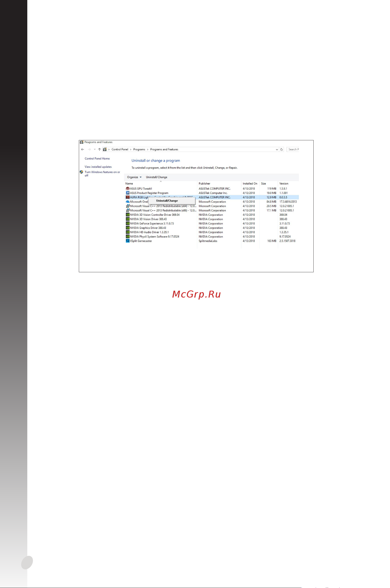Click the Back navigation arrow
The width and height of the screenshot is (390, 588).
point(83,150)
